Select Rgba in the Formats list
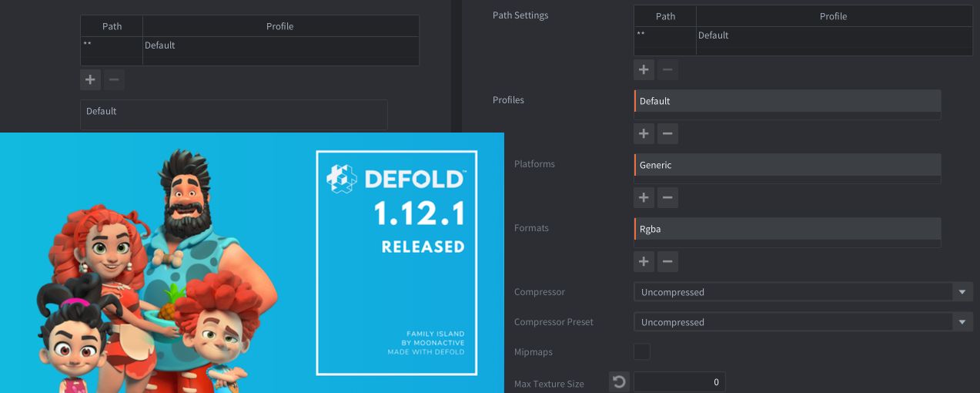This screenshot has height=393, width=980. tap(787, 229)
